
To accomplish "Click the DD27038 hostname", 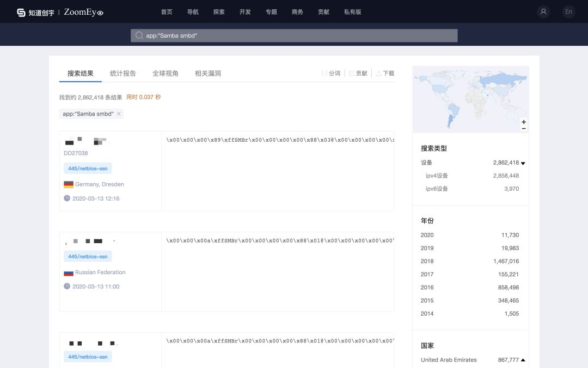I will (76, 153).
